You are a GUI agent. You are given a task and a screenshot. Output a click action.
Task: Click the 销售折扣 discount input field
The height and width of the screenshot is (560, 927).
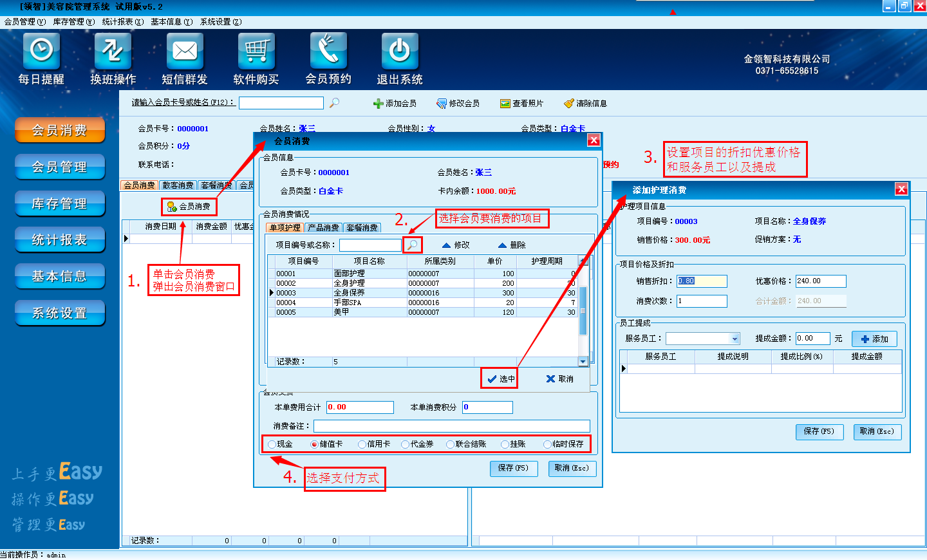tap(702, 281)
